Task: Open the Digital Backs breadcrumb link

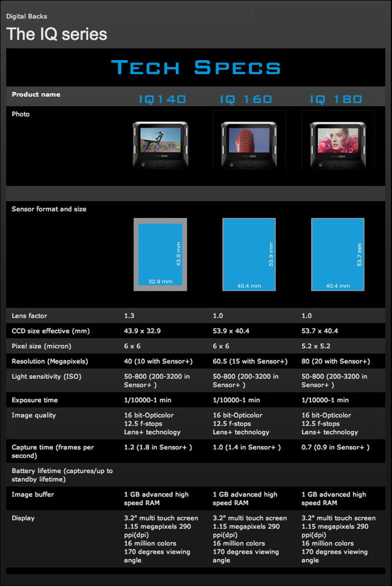Action: (x=27, y=17)
